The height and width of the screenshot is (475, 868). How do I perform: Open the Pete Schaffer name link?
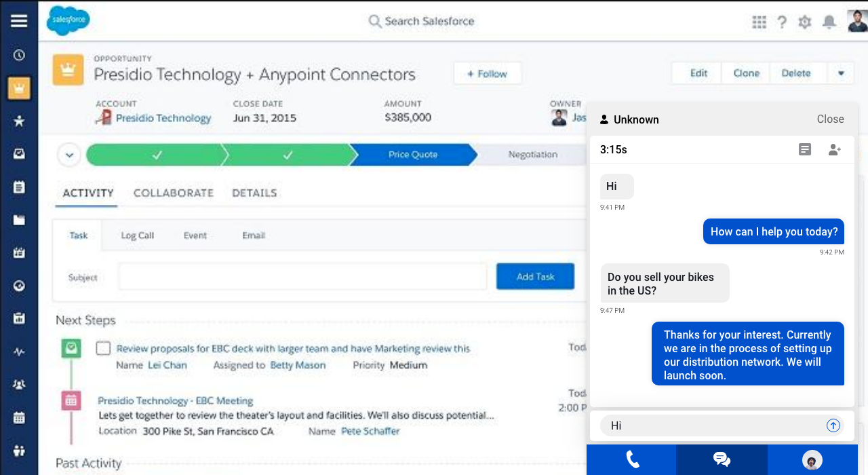coord(370,431)
